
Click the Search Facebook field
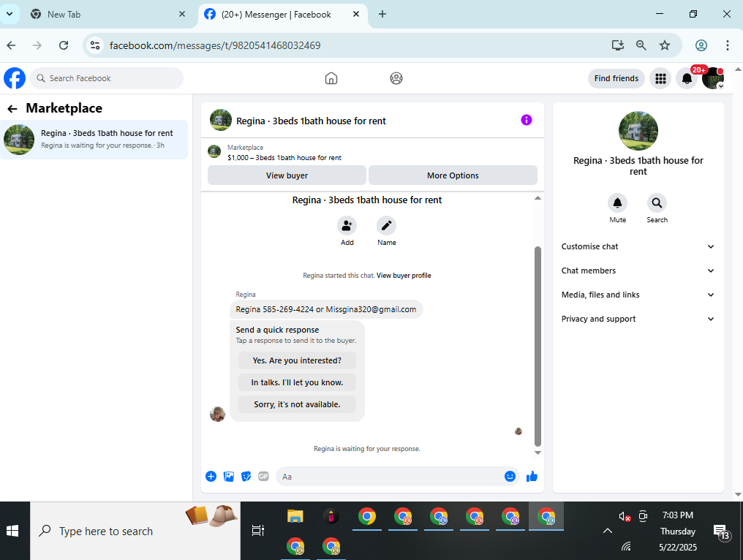click(107, 78)
